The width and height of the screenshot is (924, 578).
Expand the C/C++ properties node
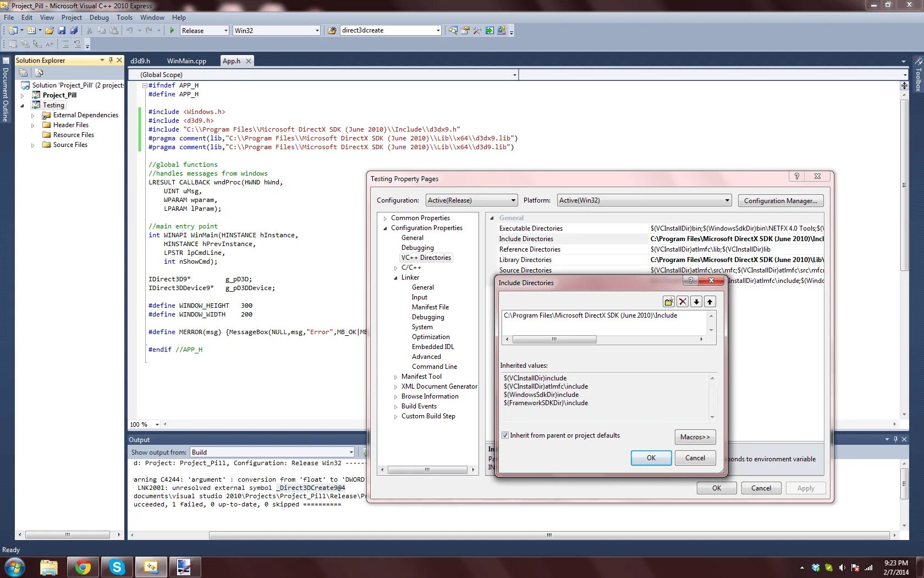pyautogui.click(x=395, y=268)
